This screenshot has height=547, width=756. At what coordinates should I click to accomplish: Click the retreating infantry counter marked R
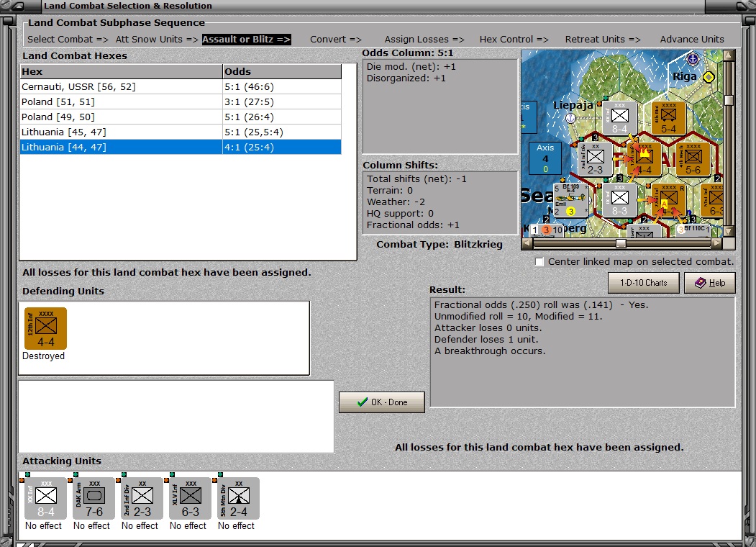click(x=668, y=200)
